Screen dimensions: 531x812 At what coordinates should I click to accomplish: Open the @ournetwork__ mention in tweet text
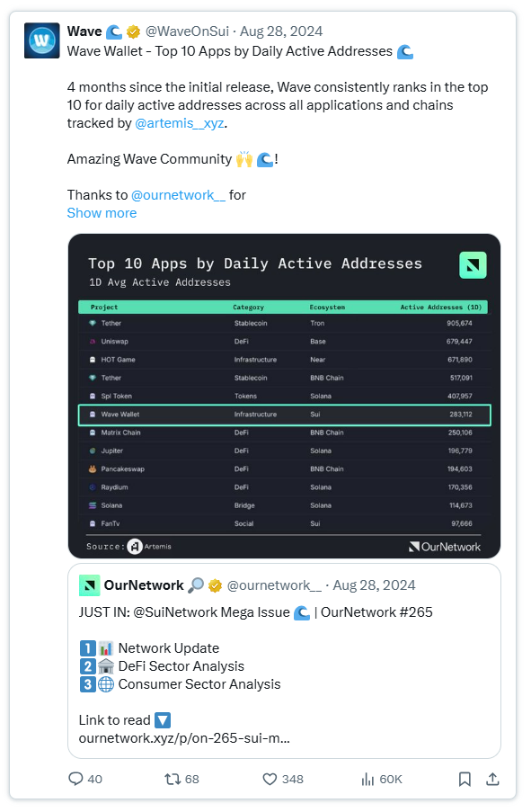(x=178, y=195)
